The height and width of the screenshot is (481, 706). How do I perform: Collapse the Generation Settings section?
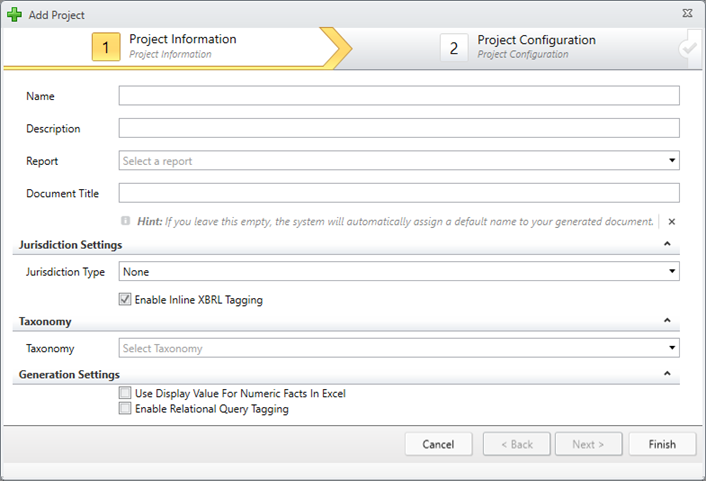667,373
